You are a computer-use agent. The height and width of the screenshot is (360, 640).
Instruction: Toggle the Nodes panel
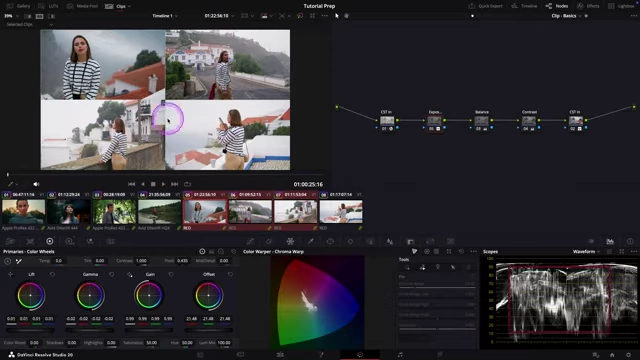pos(557,6)
